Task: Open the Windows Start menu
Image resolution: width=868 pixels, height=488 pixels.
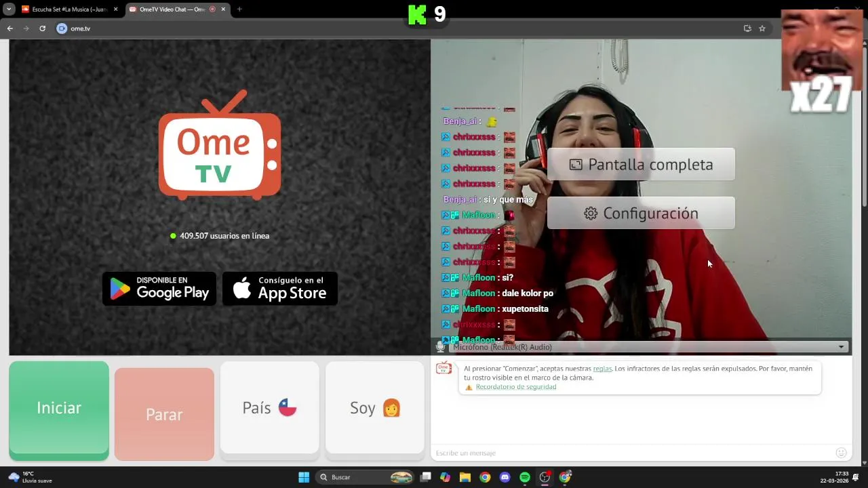Action: click(304, 477)
